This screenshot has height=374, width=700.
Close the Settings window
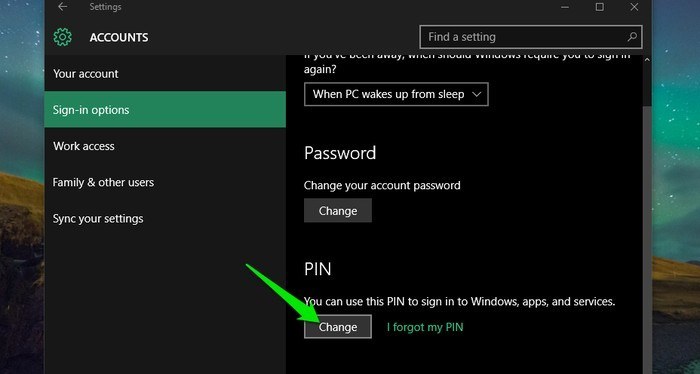[x=634, y=7]
